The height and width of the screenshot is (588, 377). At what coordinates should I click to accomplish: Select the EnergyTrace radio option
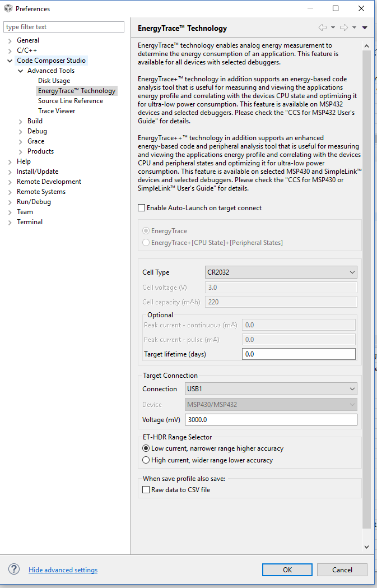click(x=146, y=230)
